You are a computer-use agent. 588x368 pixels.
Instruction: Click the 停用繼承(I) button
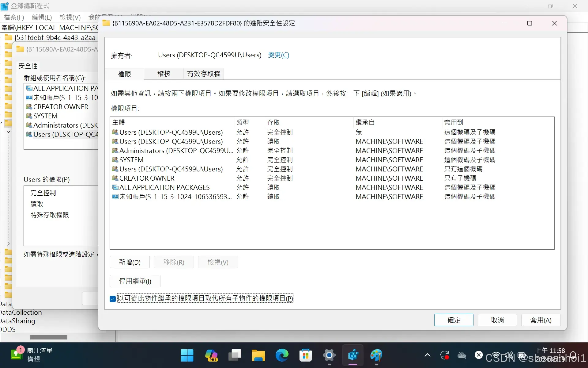(135, 281)
